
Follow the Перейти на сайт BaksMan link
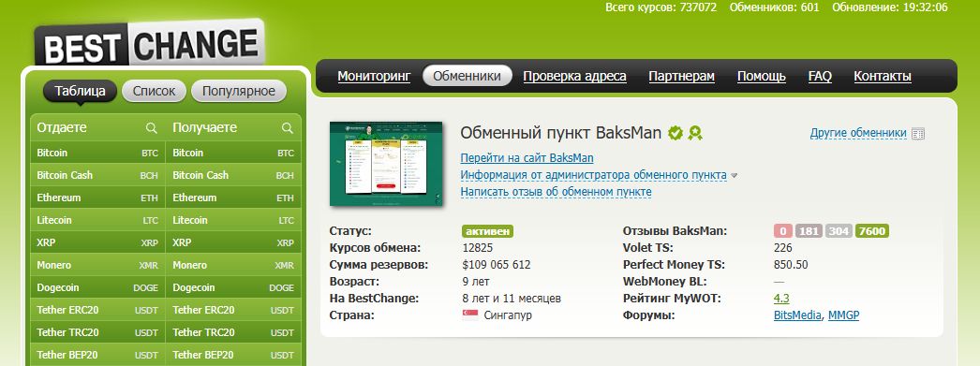tap(527, 158)
